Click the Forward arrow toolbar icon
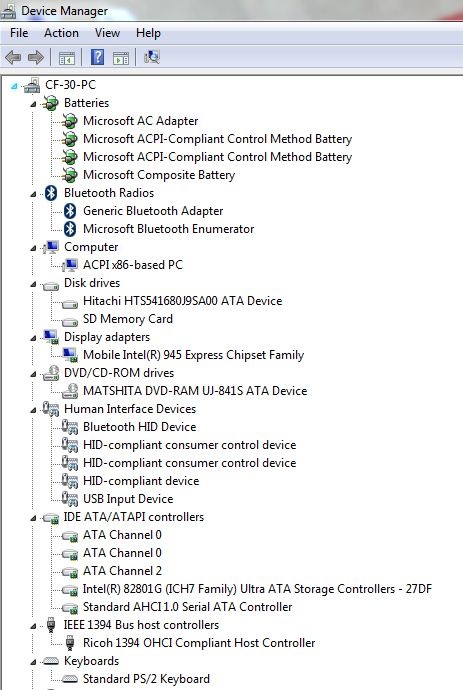Image resolution: width=463 pixels, height=690 pixels. [36, 57]
